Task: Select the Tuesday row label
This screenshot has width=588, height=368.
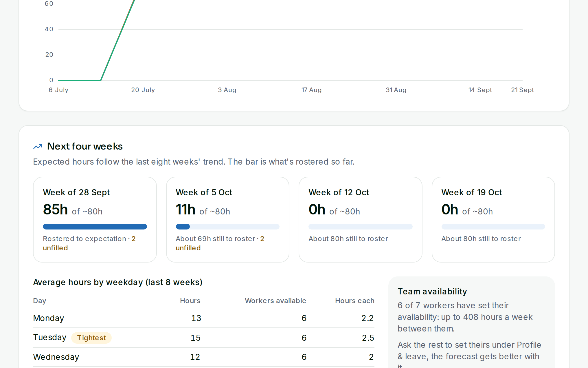Action: point(50,338)
